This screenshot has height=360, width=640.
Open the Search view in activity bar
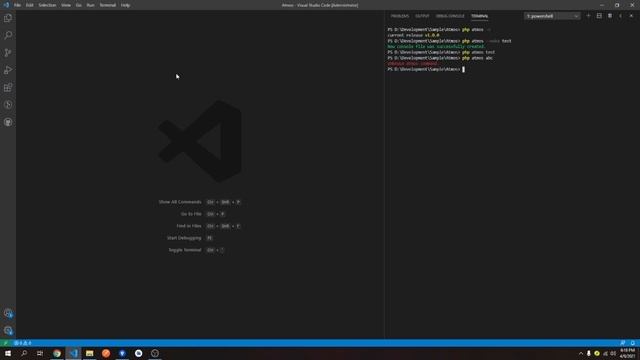coord(8,36)
